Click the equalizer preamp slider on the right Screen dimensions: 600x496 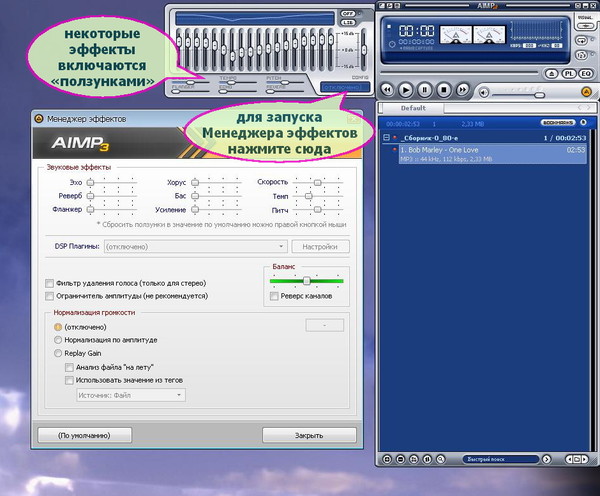(364, 50)
